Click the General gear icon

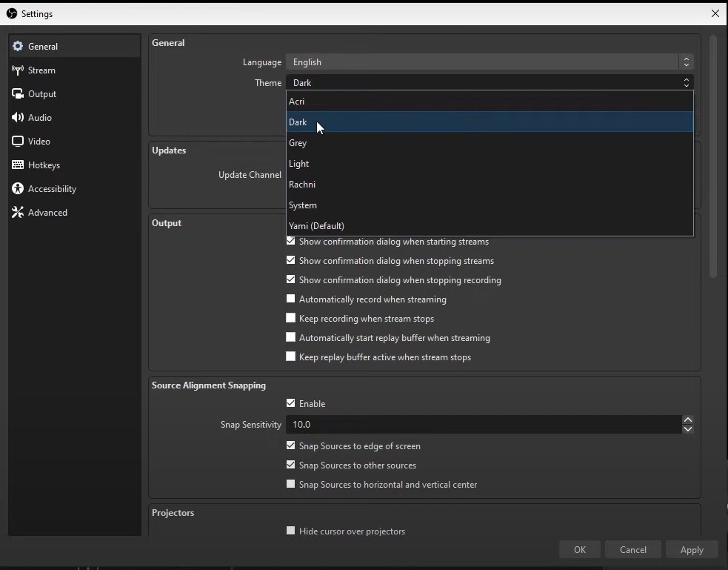coord(18,46)
